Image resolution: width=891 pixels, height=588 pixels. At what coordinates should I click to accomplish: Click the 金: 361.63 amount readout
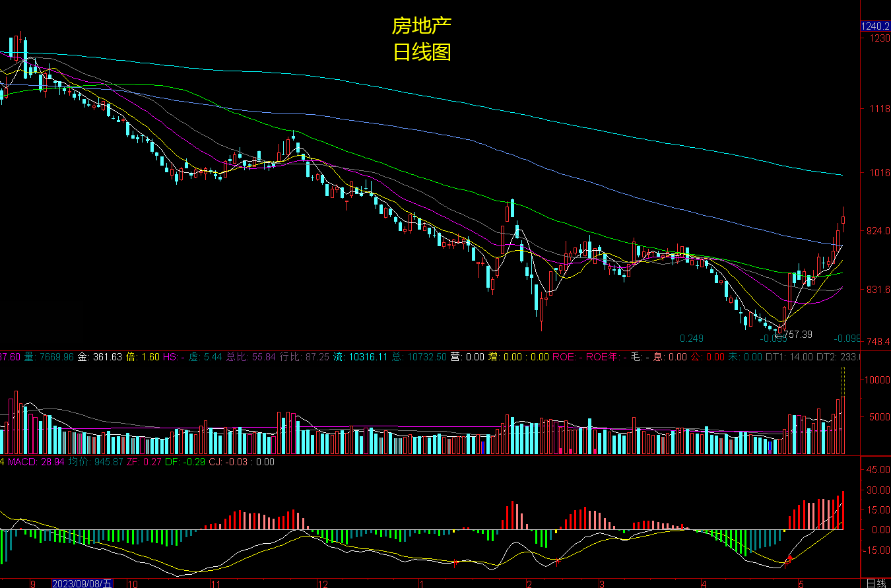100,357
